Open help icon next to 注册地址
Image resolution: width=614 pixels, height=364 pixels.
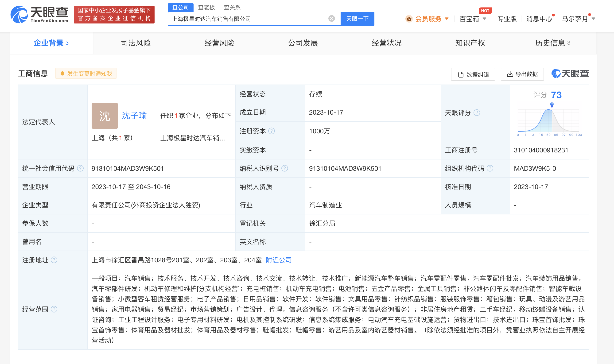tap(54, 260)
